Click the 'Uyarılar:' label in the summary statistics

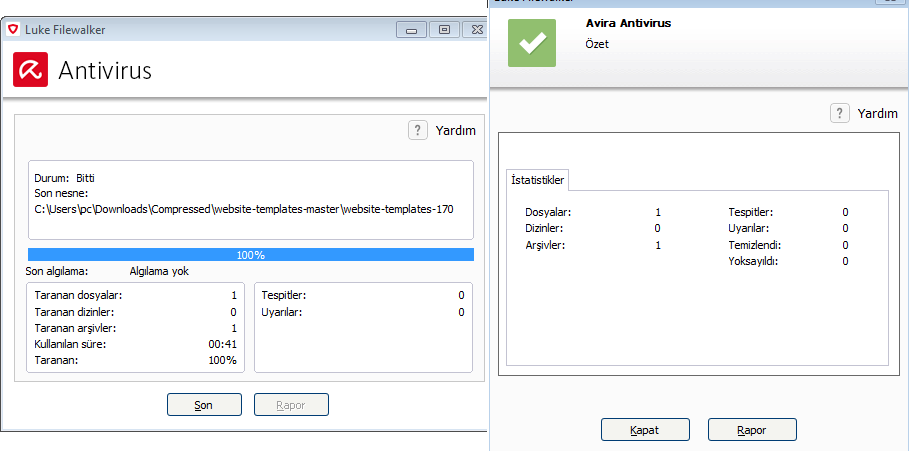pyautogui.click(x=749, y=228)
